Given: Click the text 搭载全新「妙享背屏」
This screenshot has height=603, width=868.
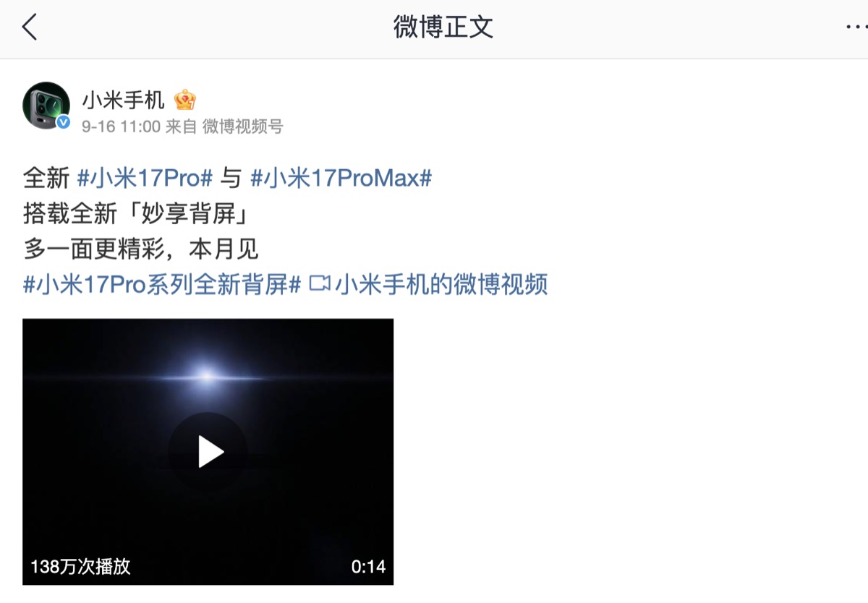Looking at the screenshot, I should [x=135, y=214].
